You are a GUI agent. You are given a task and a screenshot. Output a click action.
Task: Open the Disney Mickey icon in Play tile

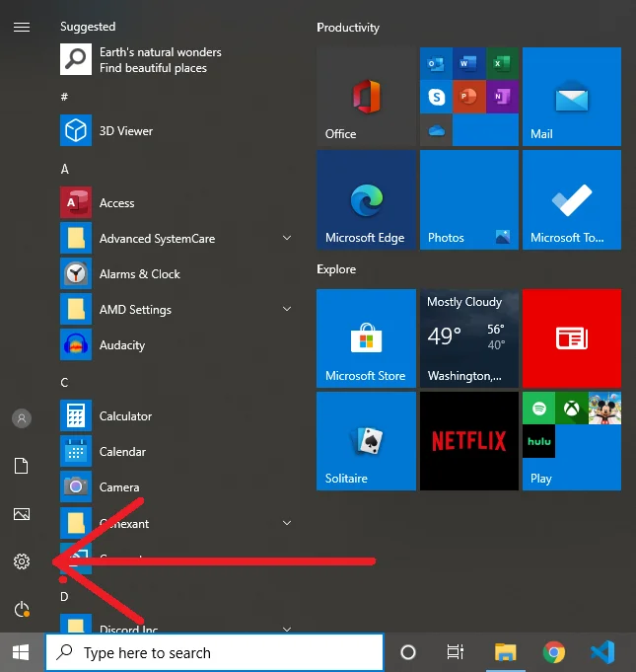pos(604,409)
